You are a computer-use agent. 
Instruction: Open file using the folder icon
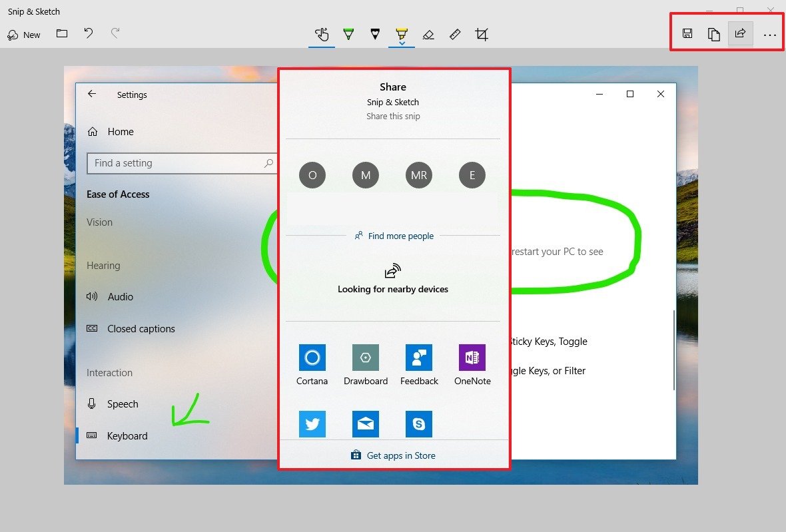pos(62,33)
